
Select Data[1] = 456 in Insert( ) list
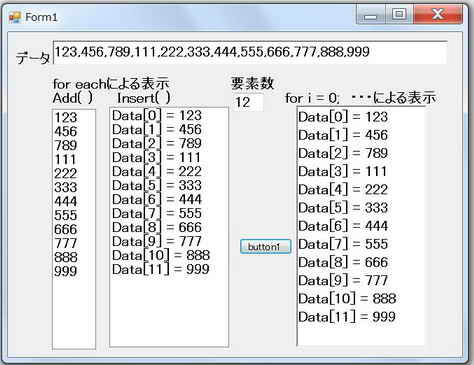157,130
